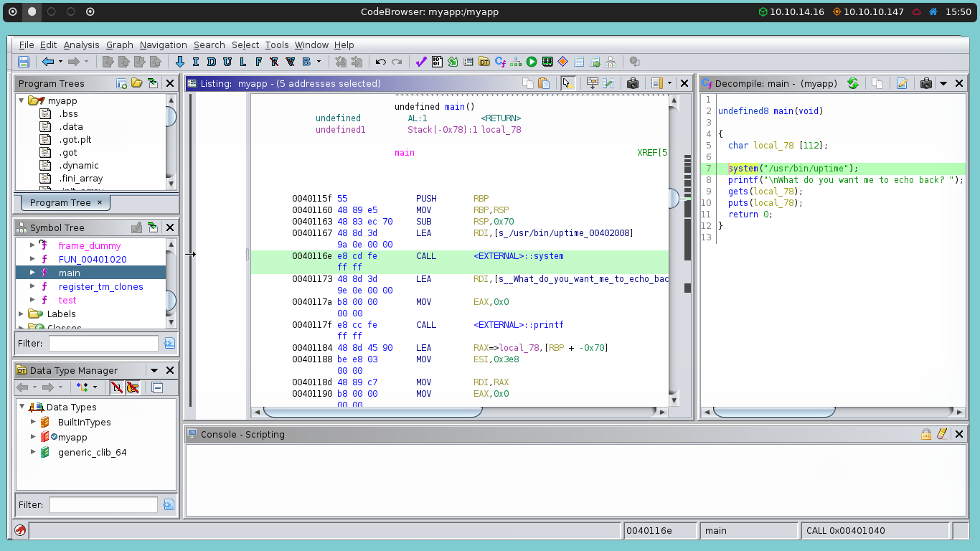Click the down-arrow navigation icon in toolbar
The height and width of the screenshot is (551, 980).
click(x=180, y=62)
